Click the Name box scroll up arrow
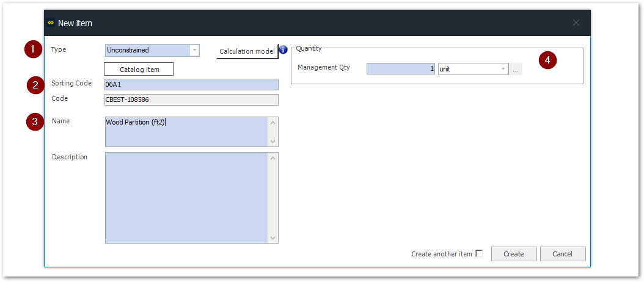Viewport: 644px width, 282px height. point(273,123)
